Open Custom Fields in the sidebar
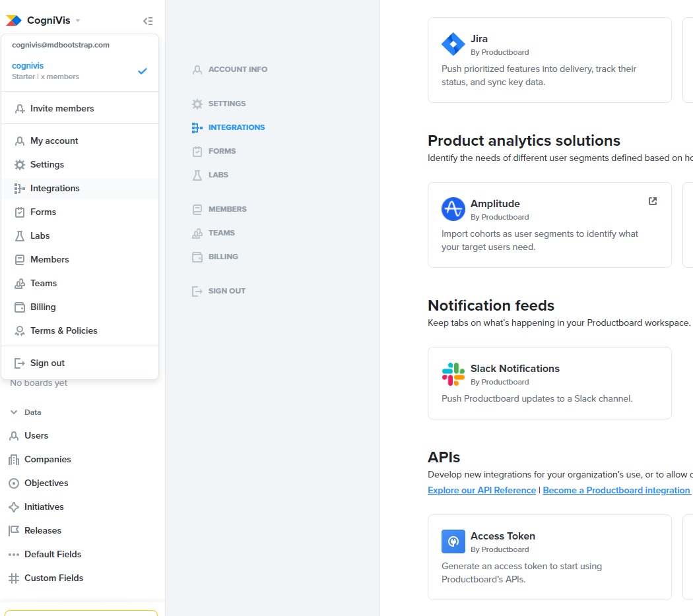693x616 pixels. pyautogui.click(x=53, y=578)
